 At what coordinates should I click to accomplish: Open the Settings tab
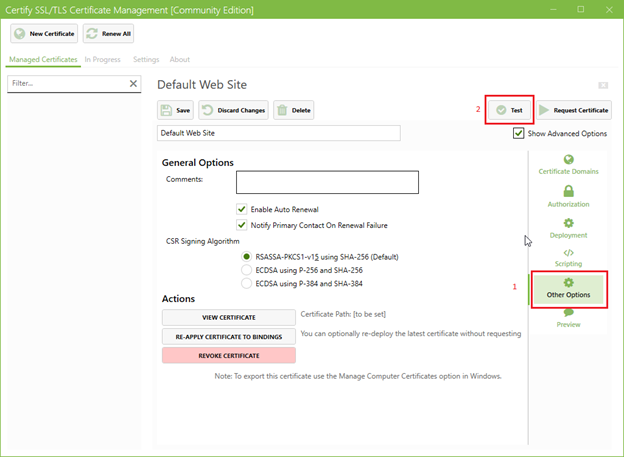(146, 59)
